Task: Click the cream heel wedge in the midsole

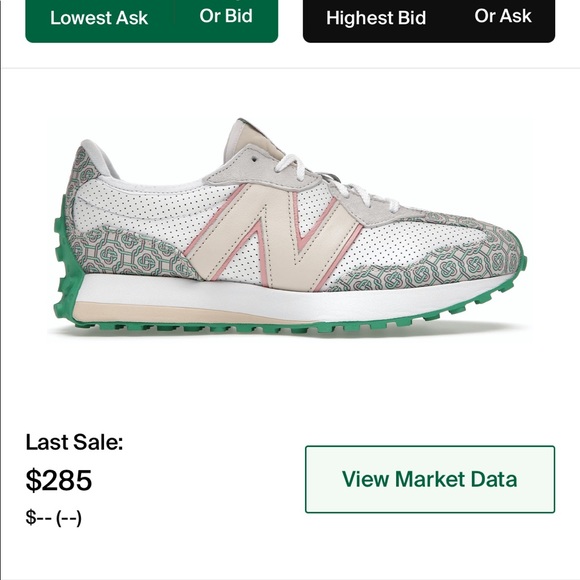Action: 185,313
